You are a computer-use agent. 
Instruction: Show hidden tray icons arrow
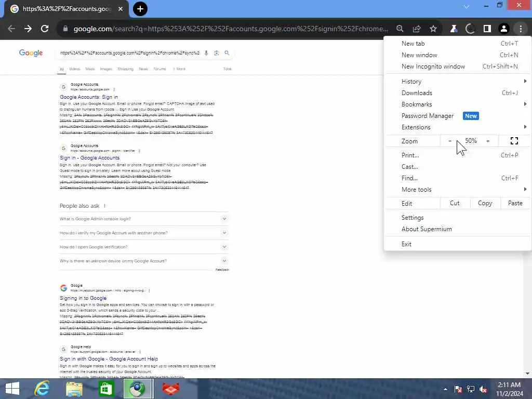[445, 389]
